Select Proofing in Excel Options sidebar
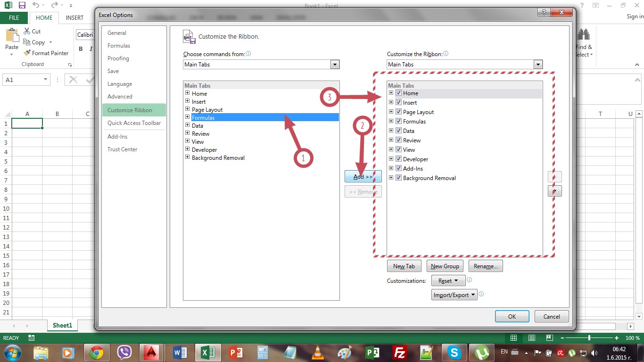 (x=134, y=58)
